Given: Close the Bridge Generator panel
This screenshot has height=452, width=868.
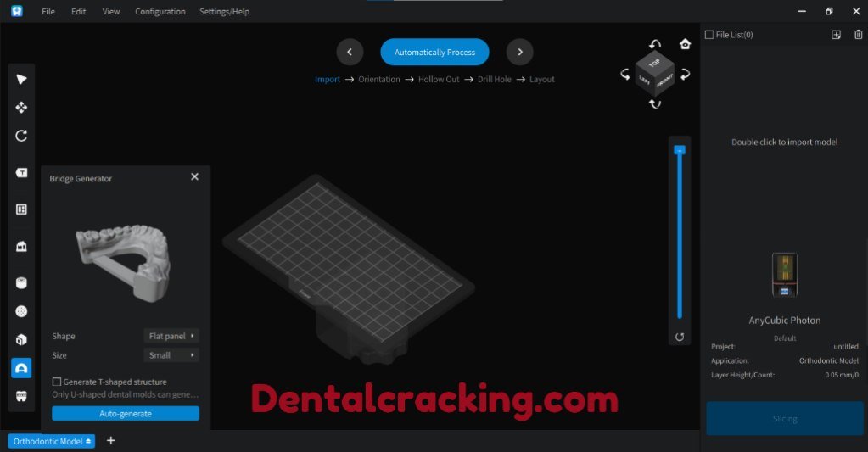Looking at the screenshot, I should tap(194, 177).
